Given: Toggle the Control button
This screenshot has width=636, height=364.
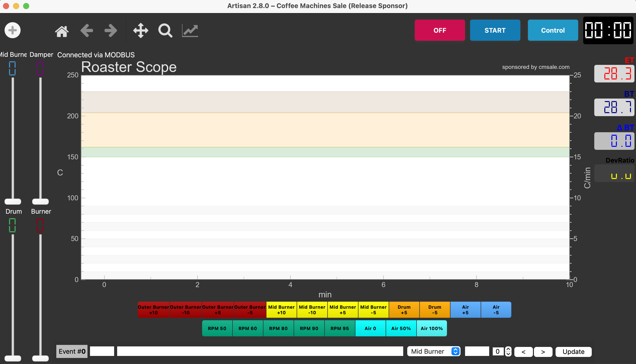Looking at the screenshot, I should click(553, 30).
